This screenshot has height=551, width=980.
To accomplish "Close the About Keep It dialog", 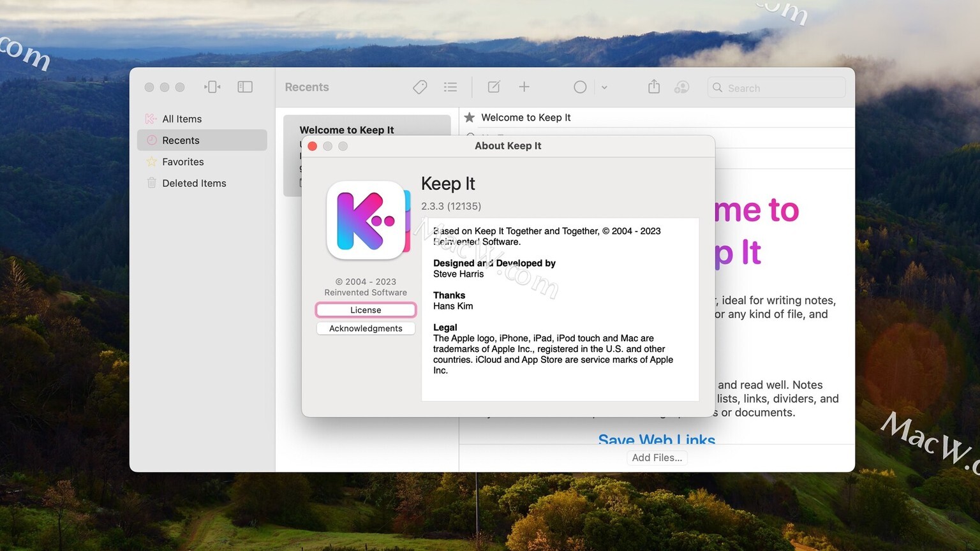I will click(x=313, y=146).
